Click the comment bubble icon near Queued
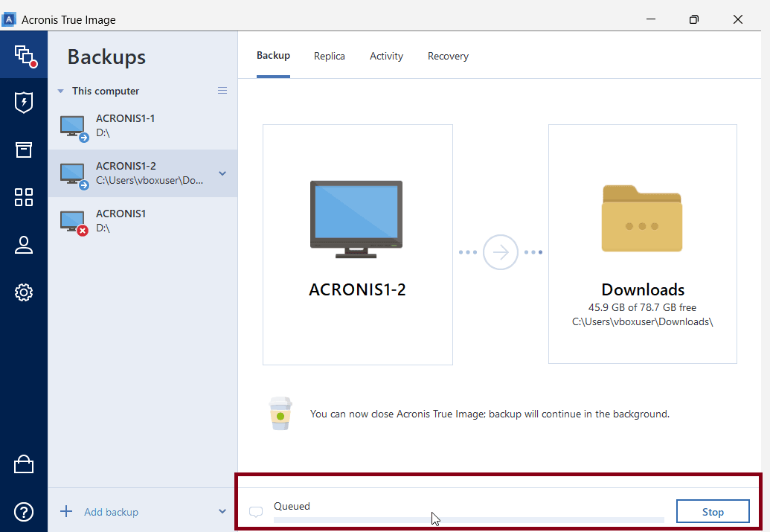 click(256, 512)
